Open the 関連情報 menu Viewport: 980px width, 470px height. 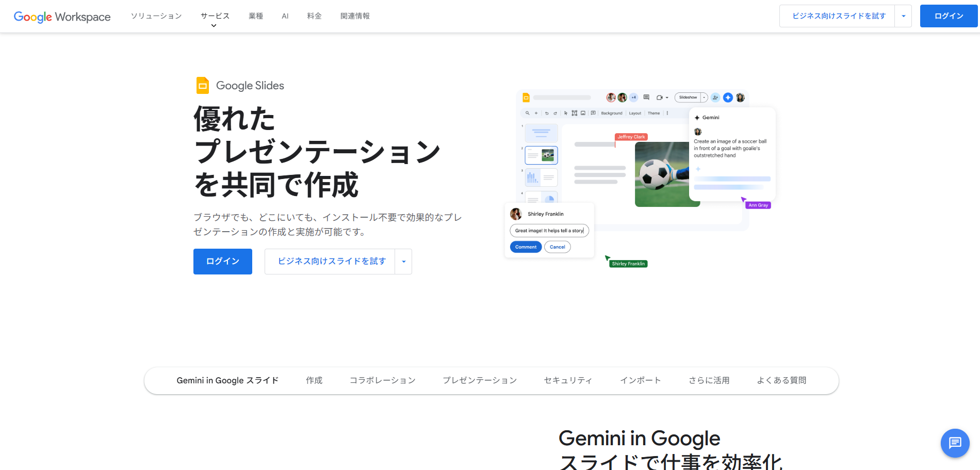click(x=355, y=16)
